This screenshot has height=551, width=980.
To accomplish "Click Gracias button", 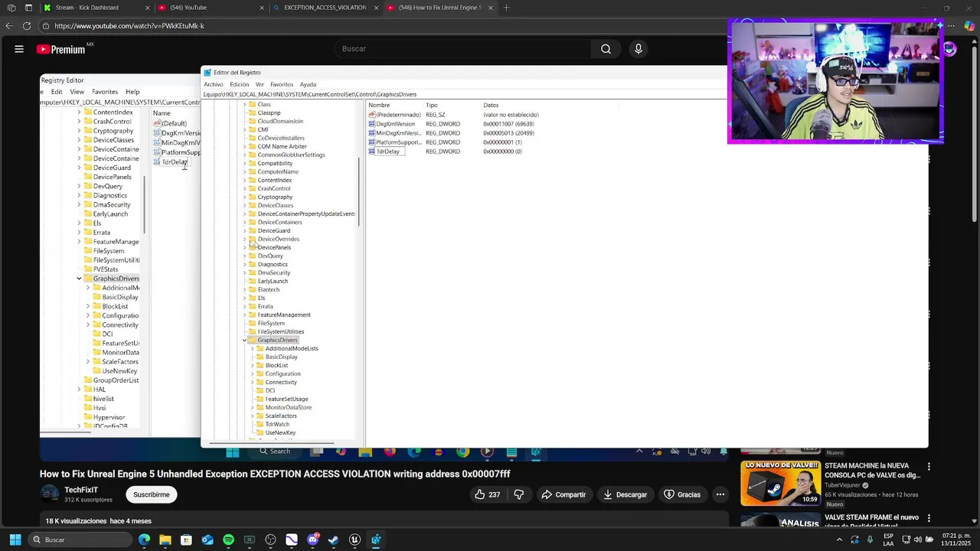I will pos(681,494).
